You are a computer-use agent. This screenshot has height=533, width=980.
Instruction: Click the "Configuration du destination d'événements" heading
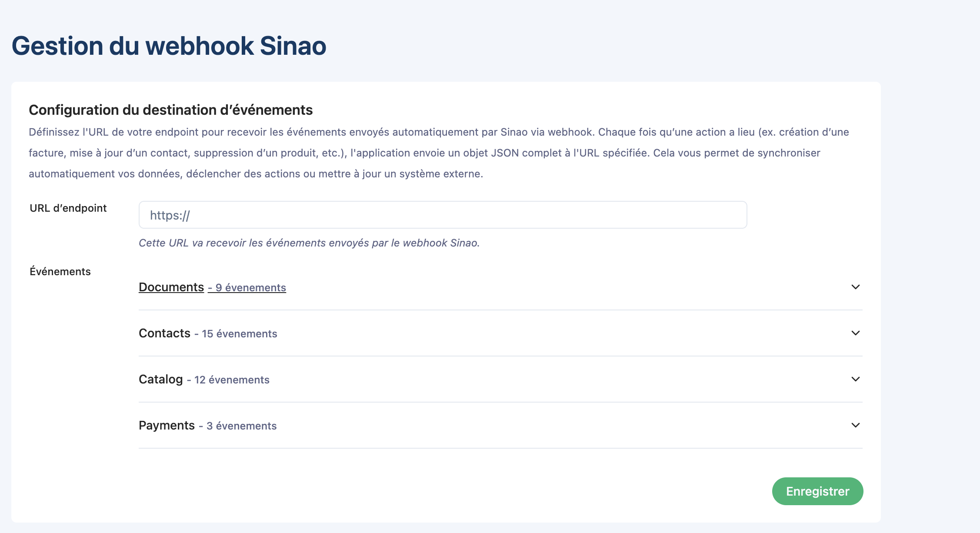170,110
